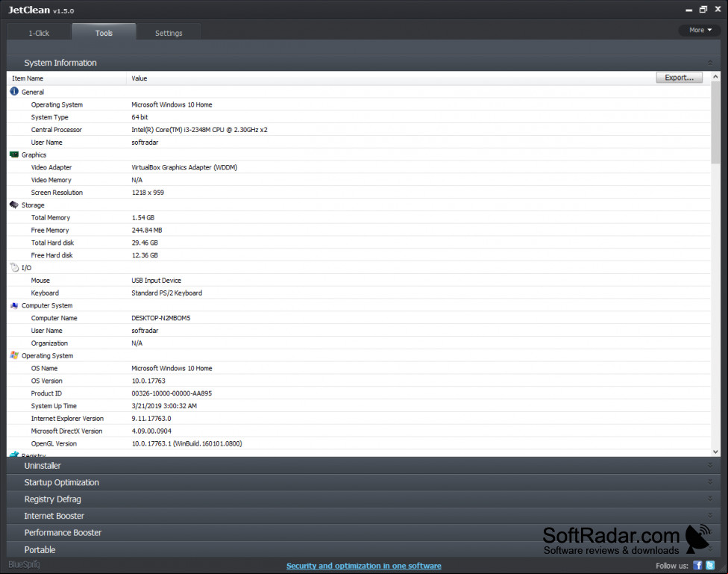Viewport: 728px width, 574px height.
Task: Click the Operating System Windows flag icon
Action: click(14, 355)
